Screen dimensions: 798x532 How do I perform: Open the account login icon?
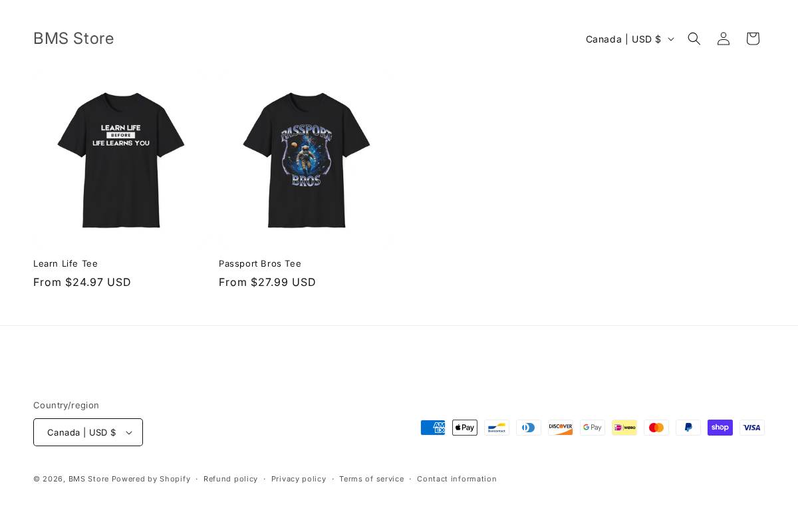724,39
